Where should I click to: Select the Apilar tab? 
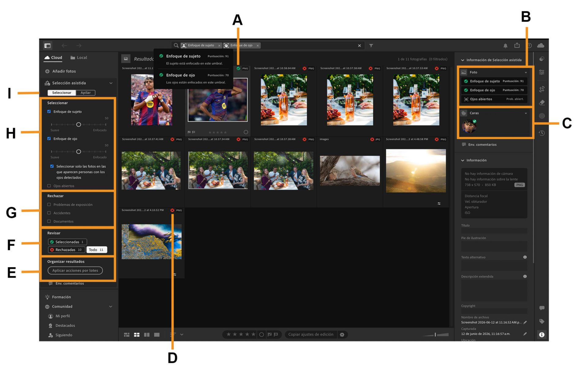(x=85, y=93)
